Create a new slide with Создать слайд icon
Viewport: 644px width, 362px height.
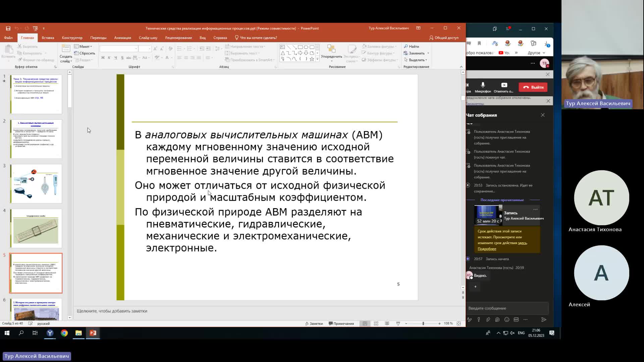pos(66,49)
